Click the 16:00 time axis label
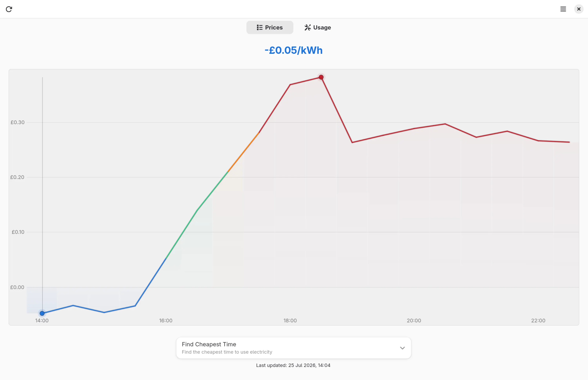Screen dimensions: 588x380 pyautogui.click(x=166, y=320)
